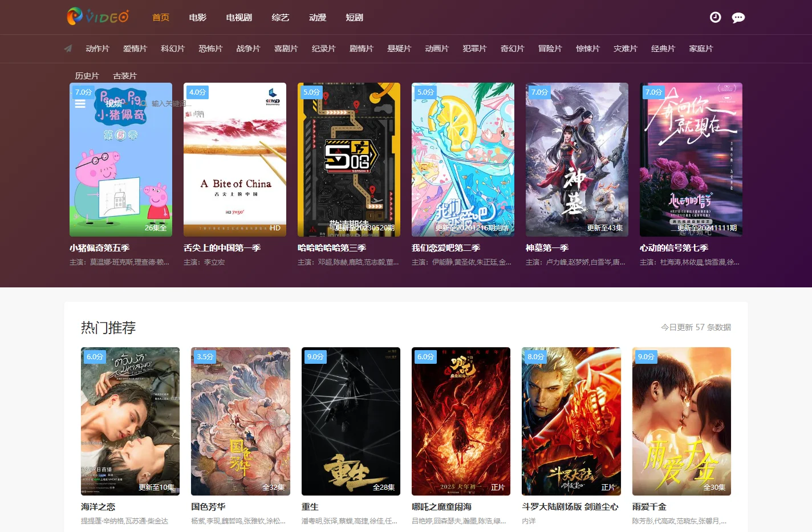Click title 我们恋爱吧第二季
812x532 pixels.
[446, 248]
